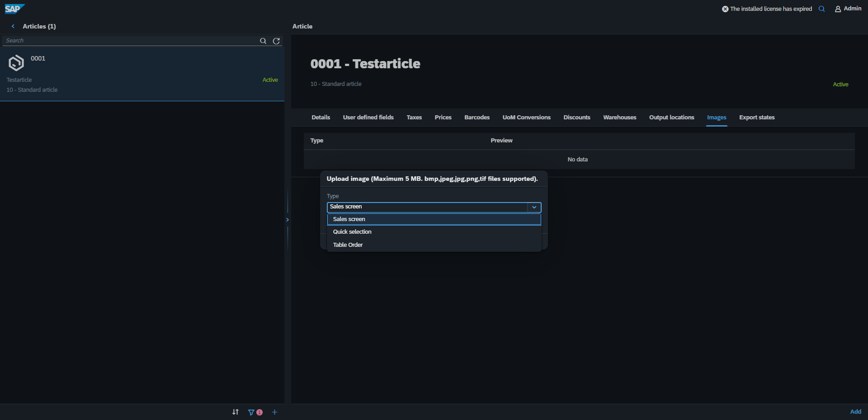The width and height of the screenshot is (868, 420).
Task: Open global search in the header
Action: tap(821, 9)
